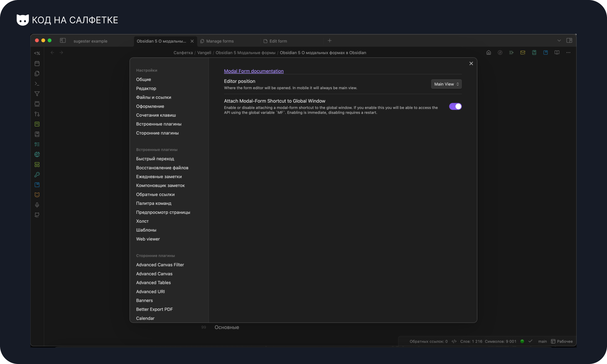
Task: Open a new tab with plus button
Action: pyautogui.click(x=329, y=40)
